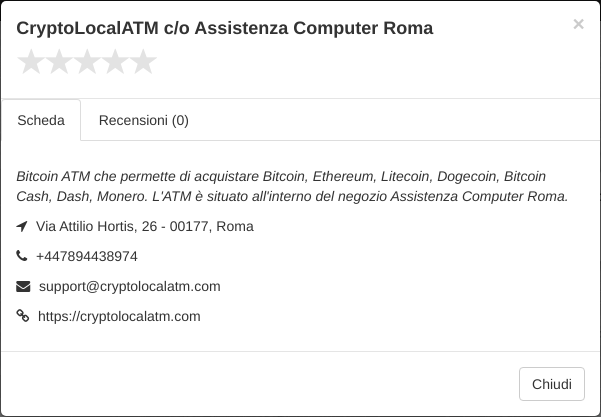This screenshot has width=601, height=417.
Task: Click the first rating star
Action: 31,61
